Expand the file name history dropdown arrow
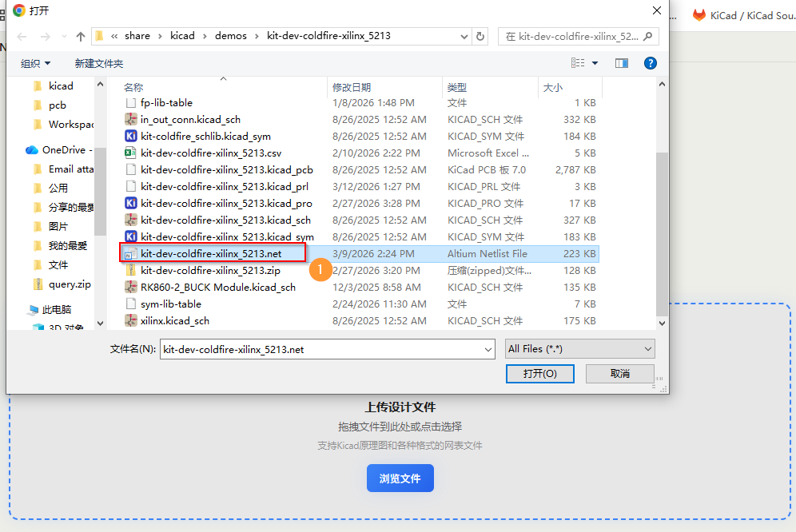This screenshot has width=796, height=532. (x=488, y=349)
